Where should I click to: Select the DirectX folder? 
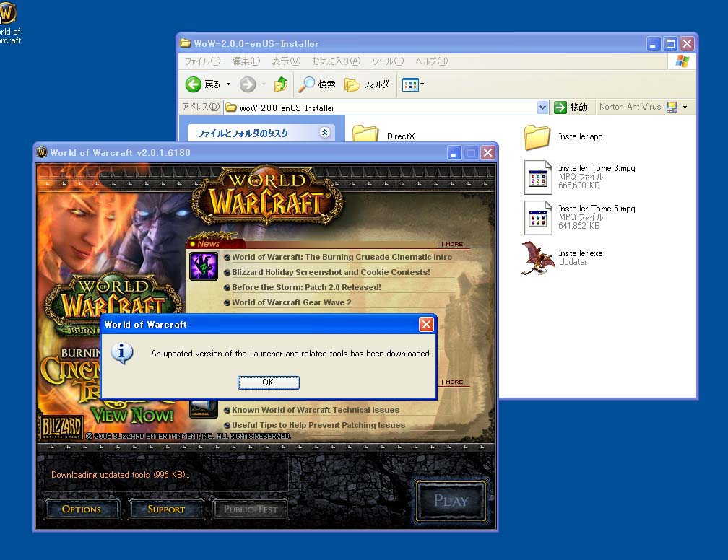pos(383,134)
